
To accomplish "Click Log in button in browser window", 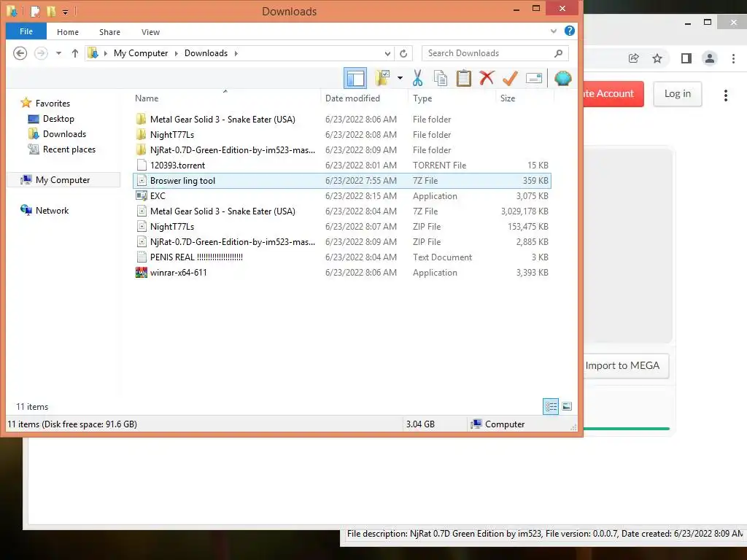I will coord(677,94).
